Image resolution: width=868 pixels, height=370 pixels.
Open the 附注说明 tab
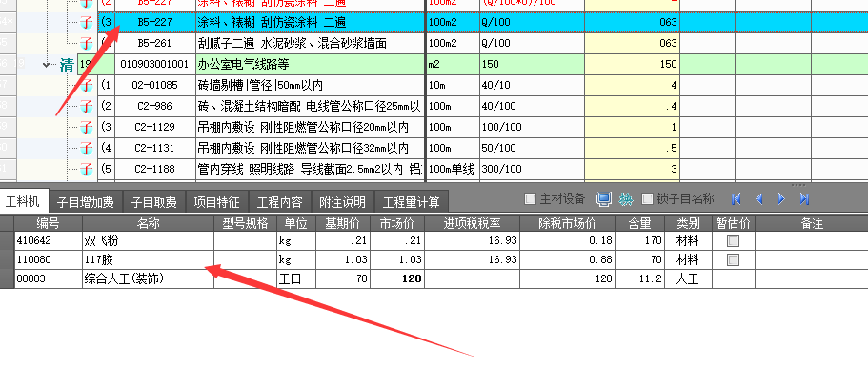click(x=343, y=202)
